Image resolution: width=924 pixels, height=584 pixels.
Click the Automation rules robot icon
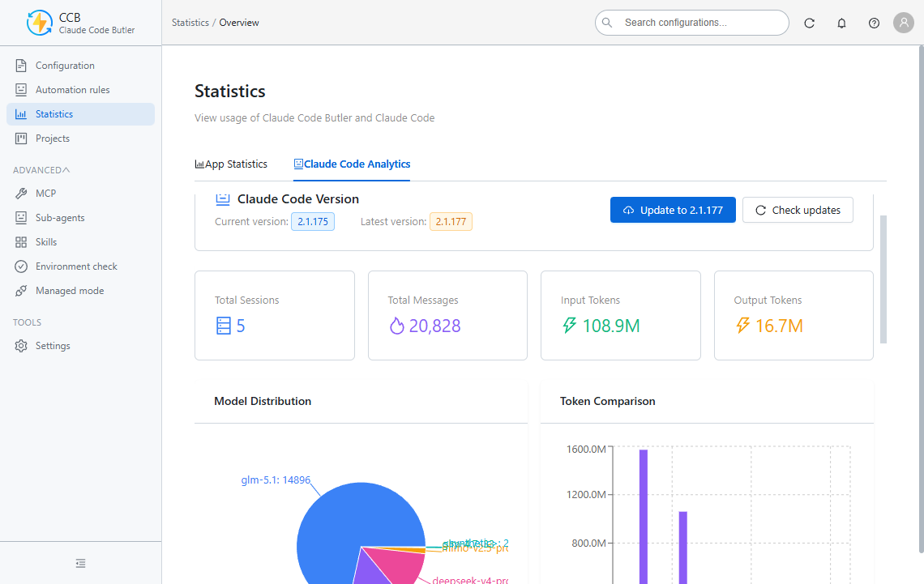[x=21, y=89]
